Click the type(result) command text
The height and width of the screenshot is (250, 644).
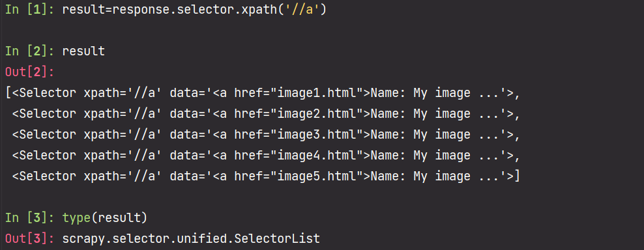click(105, 218)
